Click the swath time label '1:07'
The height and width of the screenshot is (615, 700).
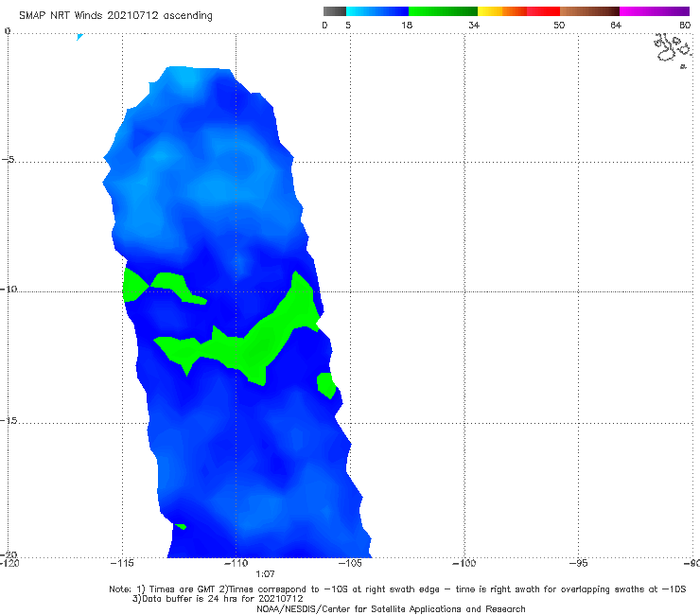coord(265,574)
